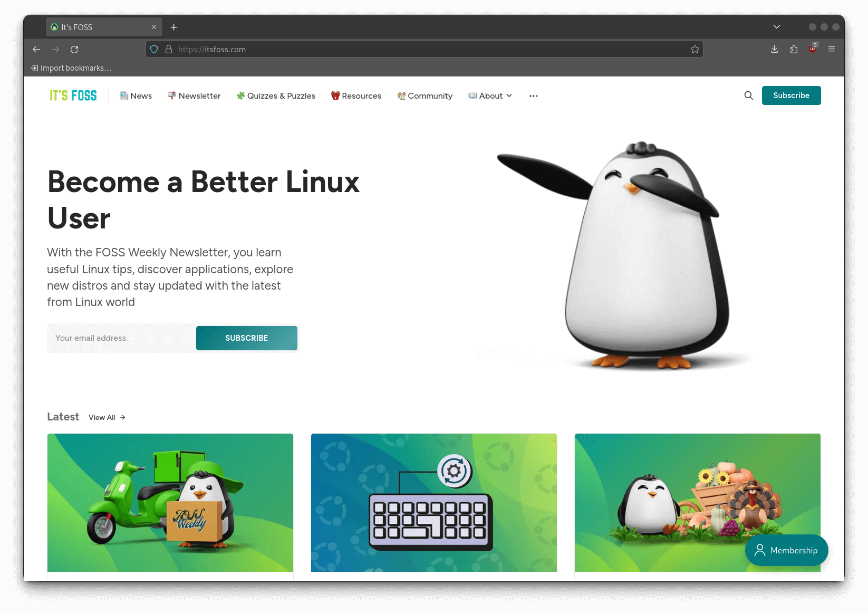Image resolution: width=868 pixels, height=613 pixels.
Task: Click the browser back navigation arrow
Action: [36, 49]
